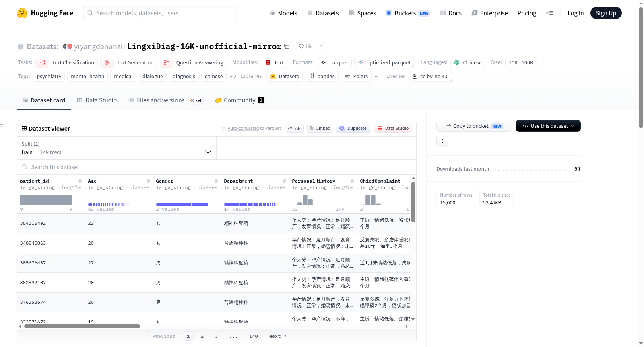Click Next page in pagination
644x347 pixels.
pos(278,336)
